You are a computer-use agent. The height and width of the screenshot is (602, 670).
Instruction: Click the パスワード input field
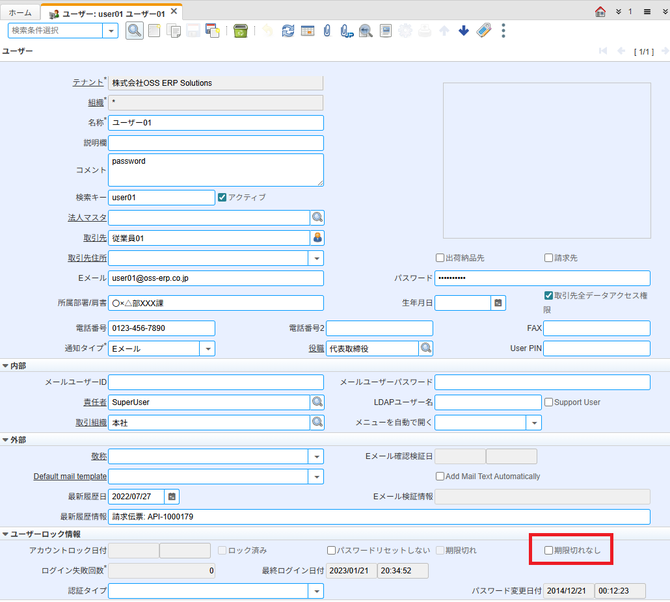pyautogui.click(x=543, y=278)
